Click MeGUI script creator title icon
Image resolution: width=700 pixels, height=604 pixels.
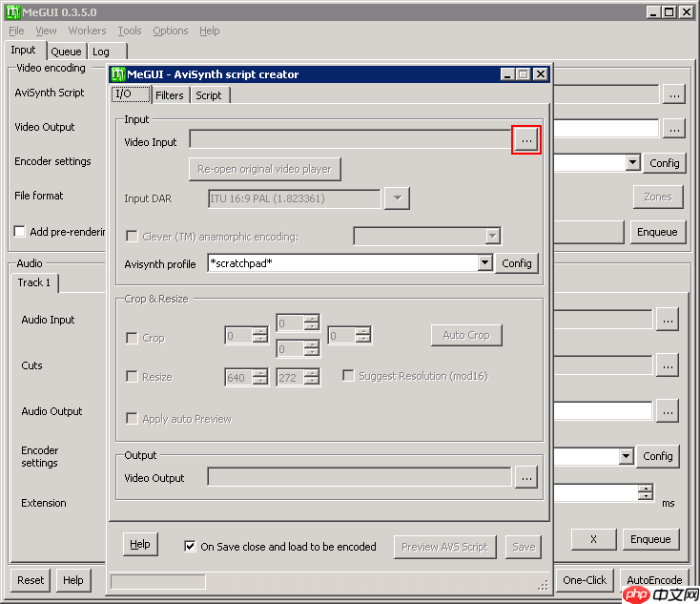[x=117, y=74]
